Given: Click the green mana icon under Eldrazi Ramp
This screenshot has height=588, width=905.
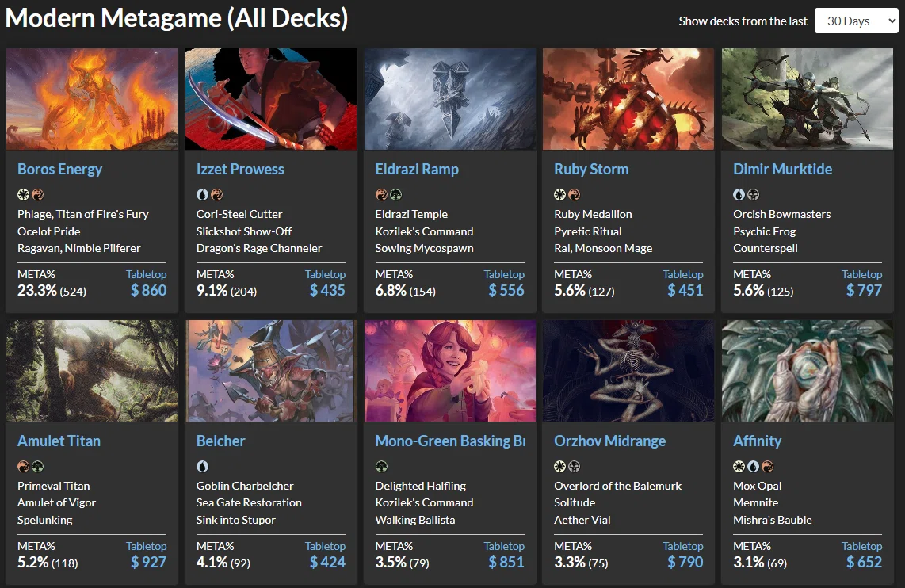Looking at the screenshot, I should click(395, 194).
